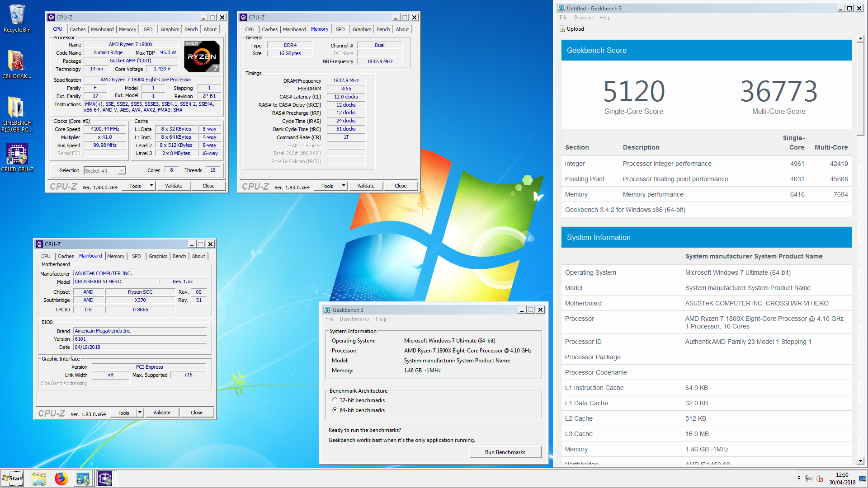Open the Browser menu in Geekbench results
The width and height of the screenshot is (868, 488).
click(x=583, y=18)
